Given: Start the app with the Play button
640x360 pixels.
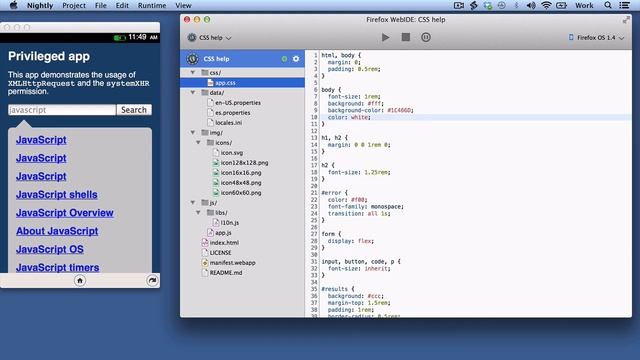Looking at the screenshot, I should click(x=385, y=38).
